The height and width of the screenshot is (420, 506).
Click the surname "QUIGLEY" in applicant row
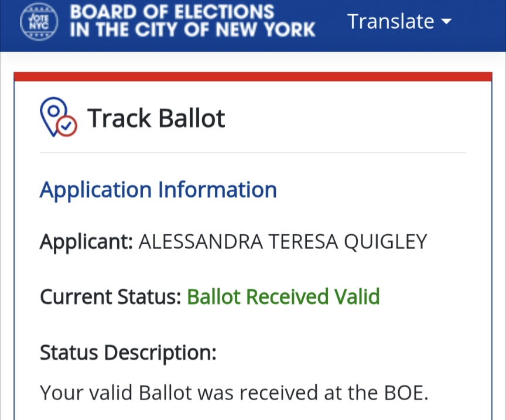pos(385,241)
